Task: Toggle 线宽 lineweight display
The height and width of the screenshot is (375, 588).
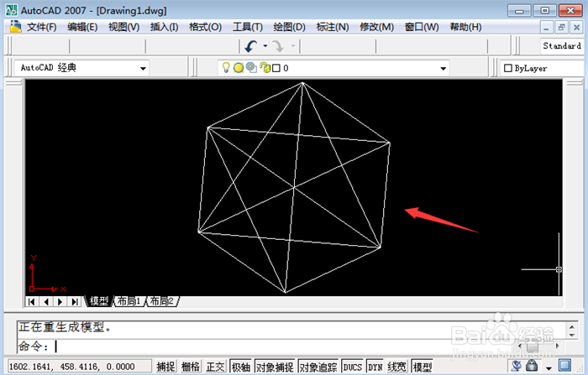Action: (x=397, y=367)
